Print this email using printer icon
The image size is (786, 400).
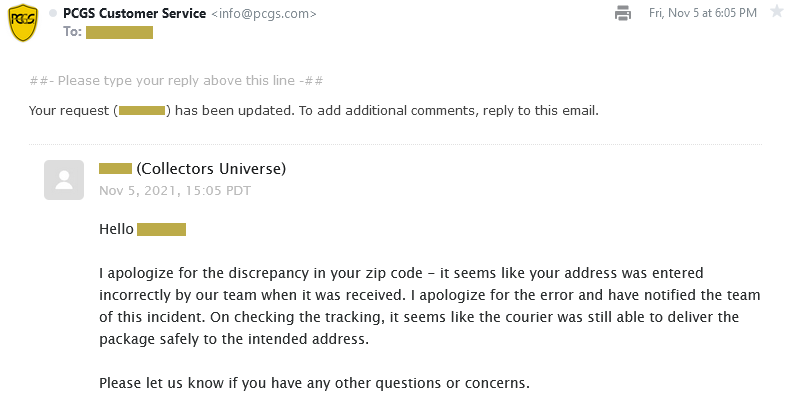pos(623,13)
